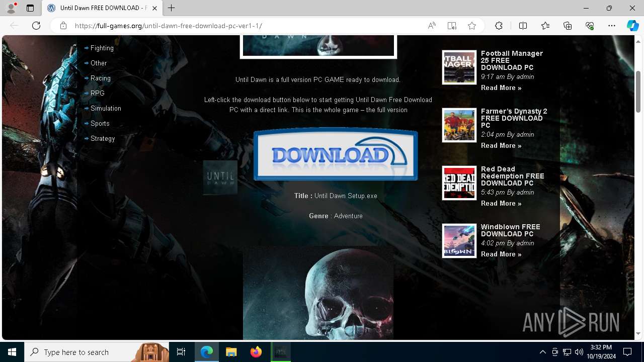Click the page vertical scrollbar thumb
The image size is (644, 362).
[x=638, y=92]
